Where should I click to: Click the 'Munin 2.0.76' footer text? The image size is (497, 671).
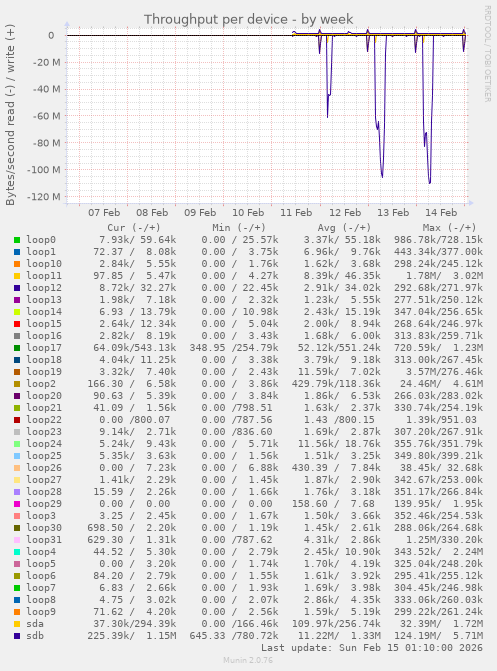coord(248,660)
